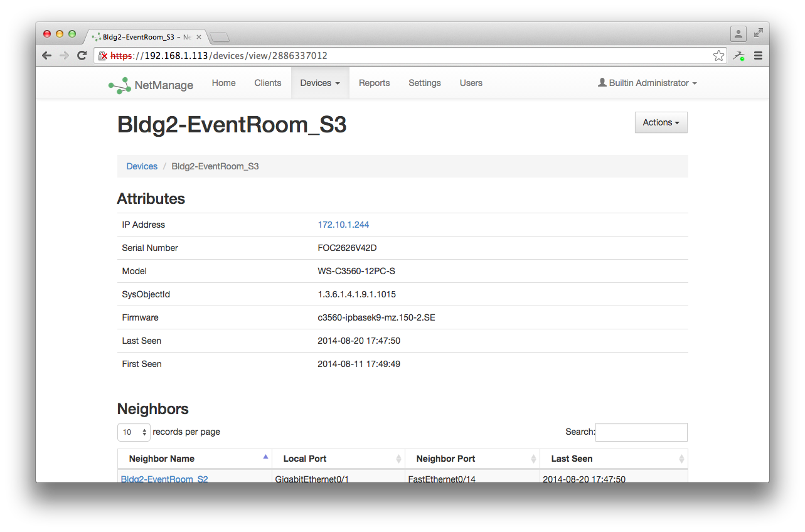
Task: Reload the page with the refresh icon
Action: (82, 55)
